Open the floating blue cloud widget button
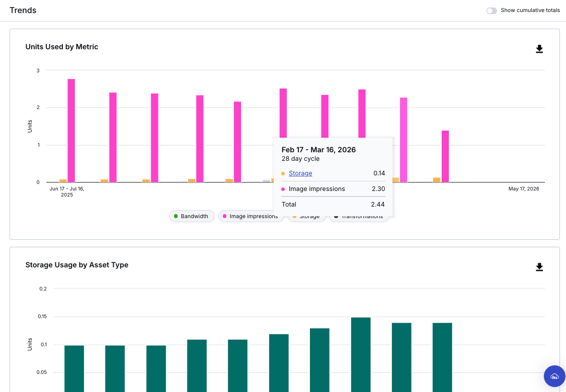The image size is (566, 392). 554,376
